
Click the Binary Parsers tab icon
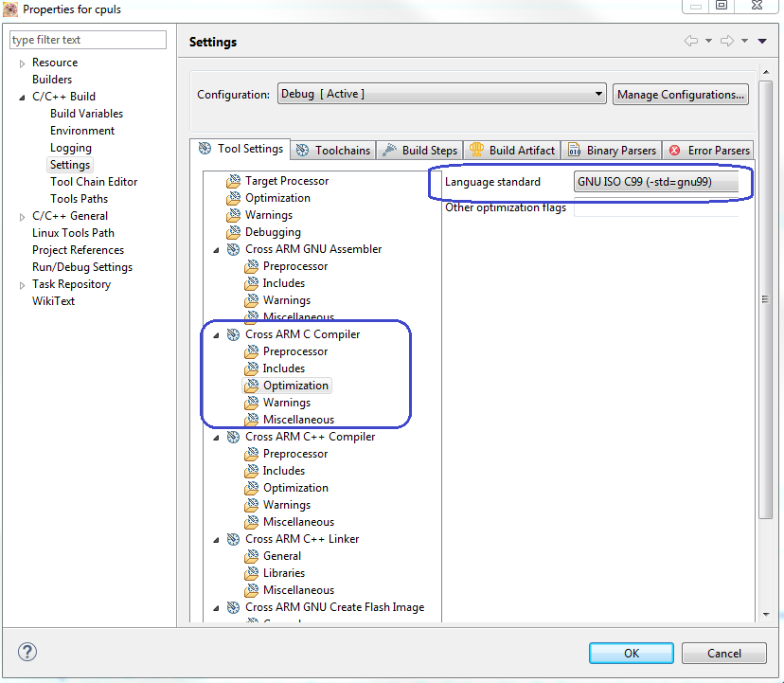575,150
